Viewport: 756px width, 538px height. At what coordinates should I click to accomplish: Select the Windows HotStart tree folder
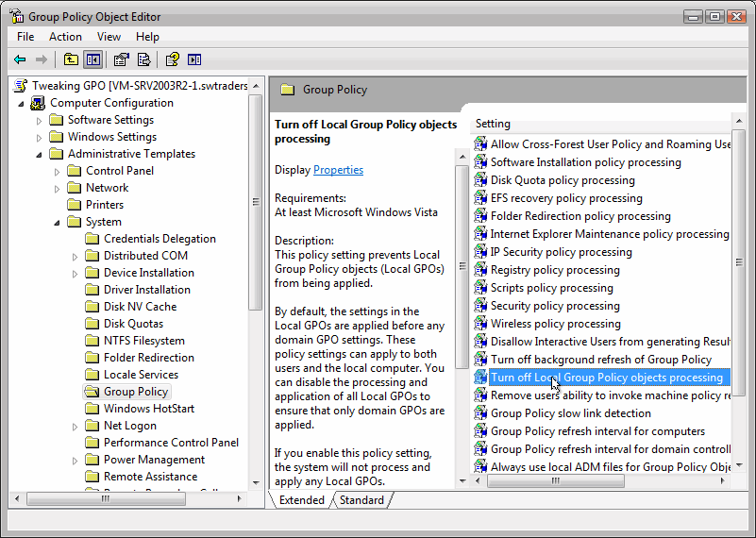[148, 409]
